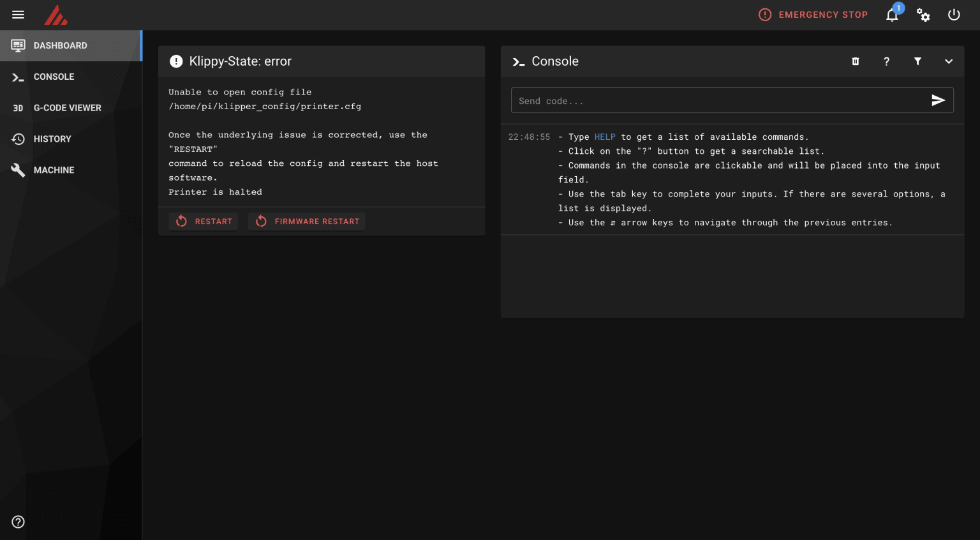Click the help question mark in sidebar
980x540 pixels.
click(19, 522)
